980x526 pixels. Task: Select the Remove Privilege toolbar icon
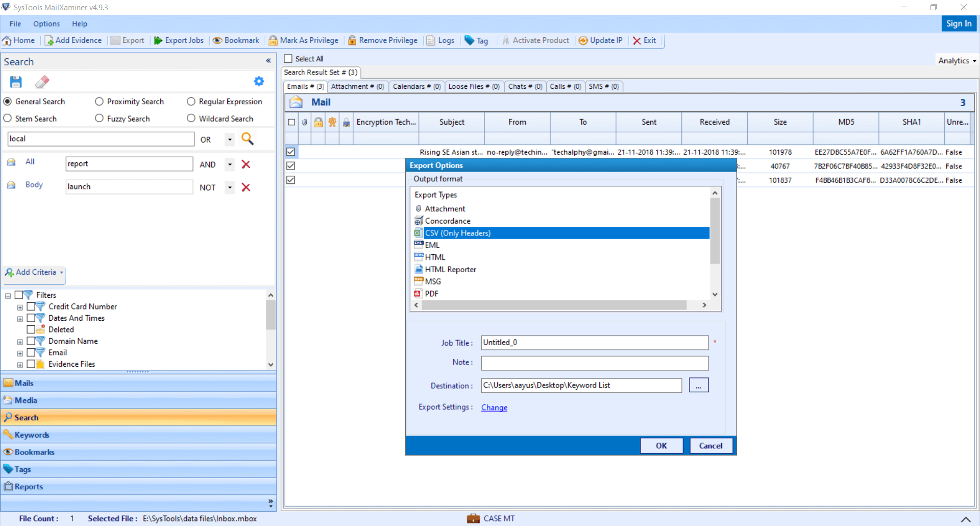point(382,40)
